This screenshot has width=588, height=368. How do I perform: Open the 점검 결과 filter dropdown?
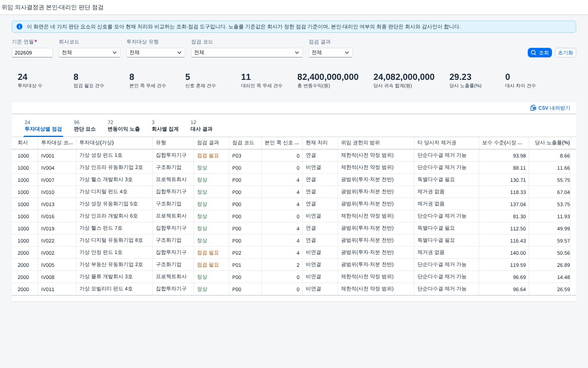click(331, 53)
